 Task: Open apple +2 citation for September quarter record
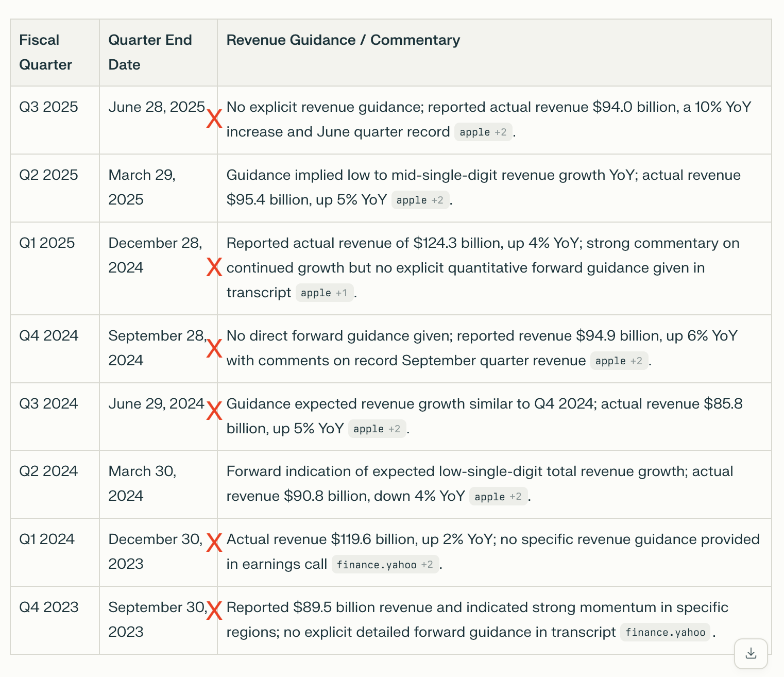pos(619,361)
